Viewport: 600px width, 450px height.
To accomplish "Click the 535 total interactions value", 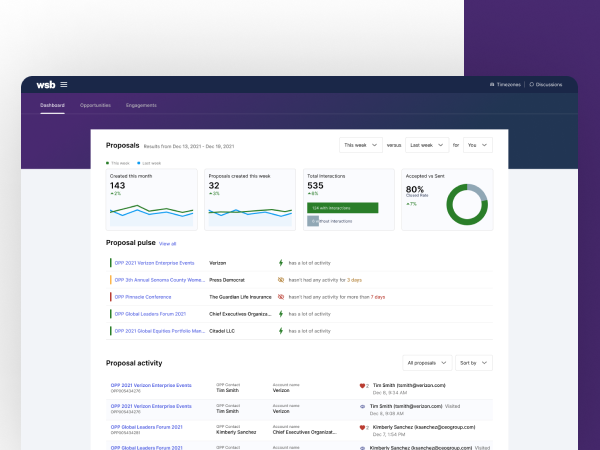I will (x=315, y=186).
